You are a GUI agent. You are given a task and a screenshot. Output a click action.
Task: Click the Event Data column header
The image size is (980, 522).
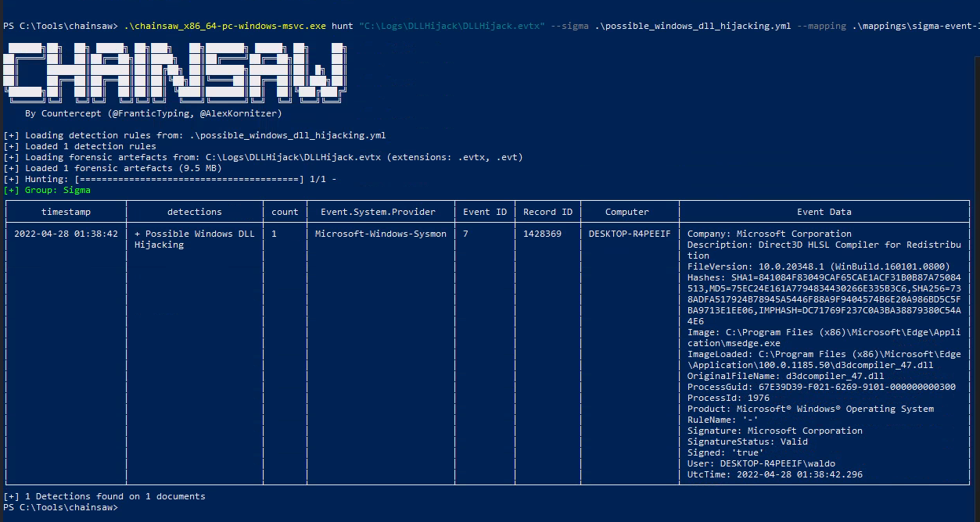[824, 212]
